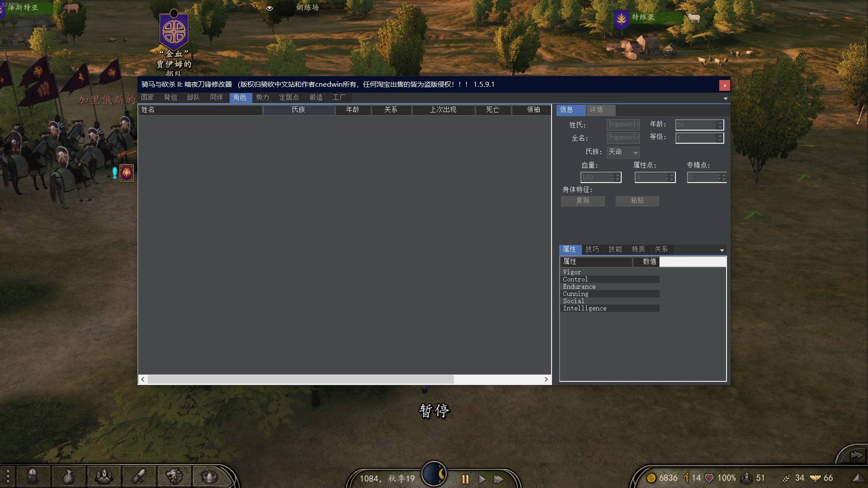The image size is (868, 488).
Task: Switch to the 背包 tab
Action: click(170, 98)
